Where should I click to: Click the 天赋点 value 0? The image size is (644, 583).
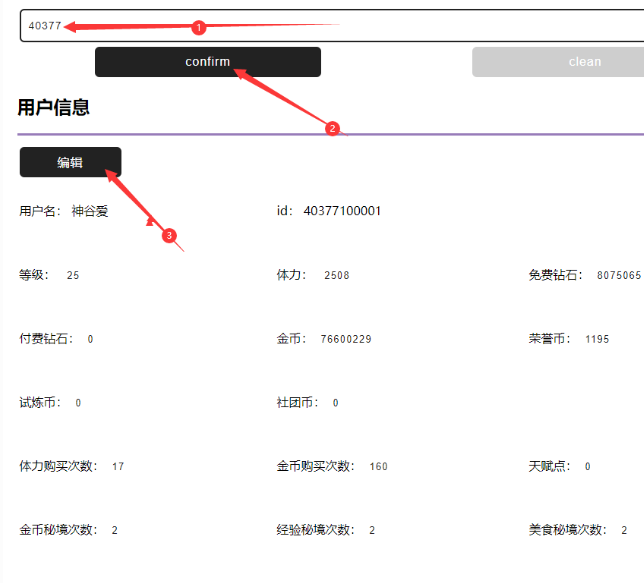[x=588, y=467]
